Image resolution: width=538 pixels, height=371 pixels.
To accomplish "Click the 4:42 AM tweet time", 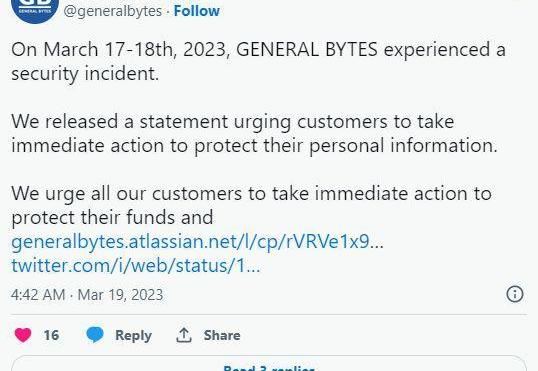I will (38, 295).
